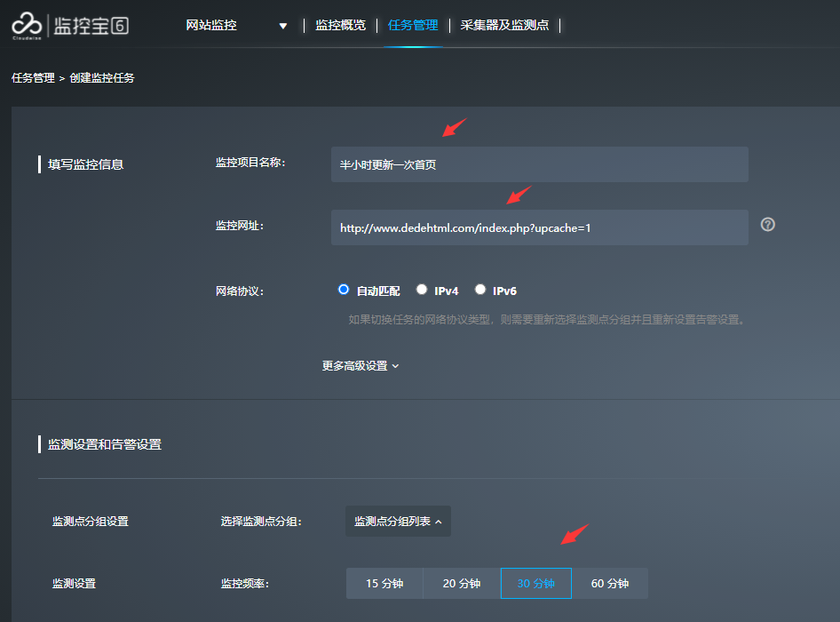The width and height of the screenshot is (840, 622).
Task: Go to 采集器及监测点 tab
Action: [x=504, y=25]
